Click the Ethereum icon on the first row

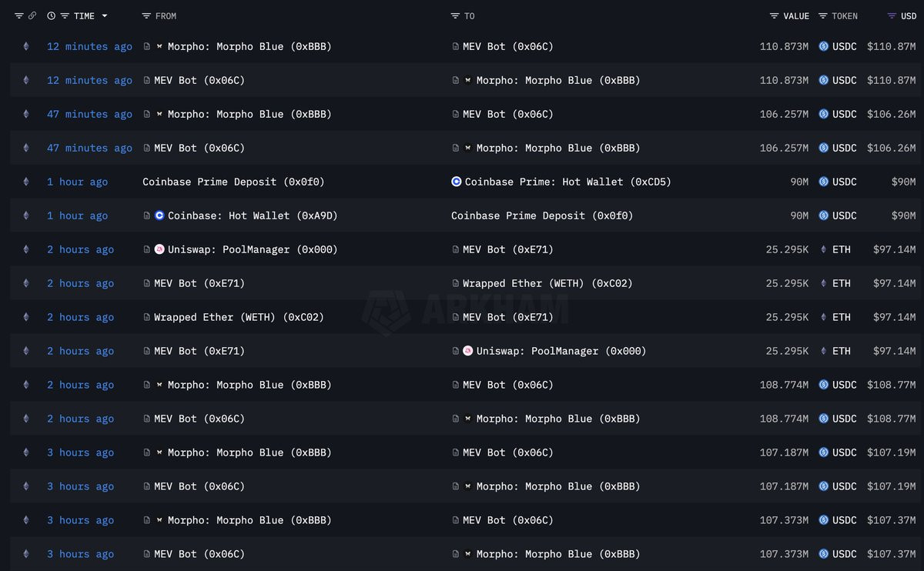pos(25,46)
